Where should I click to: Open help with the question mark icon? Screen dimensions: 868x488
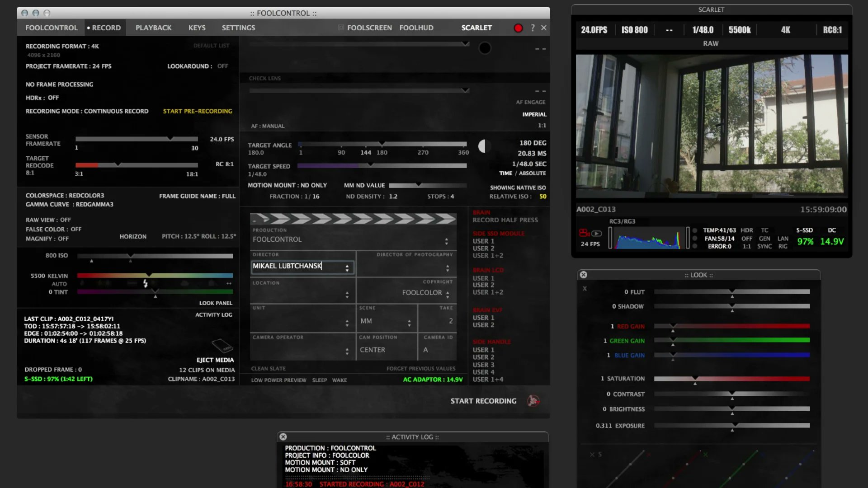(533, 28)
